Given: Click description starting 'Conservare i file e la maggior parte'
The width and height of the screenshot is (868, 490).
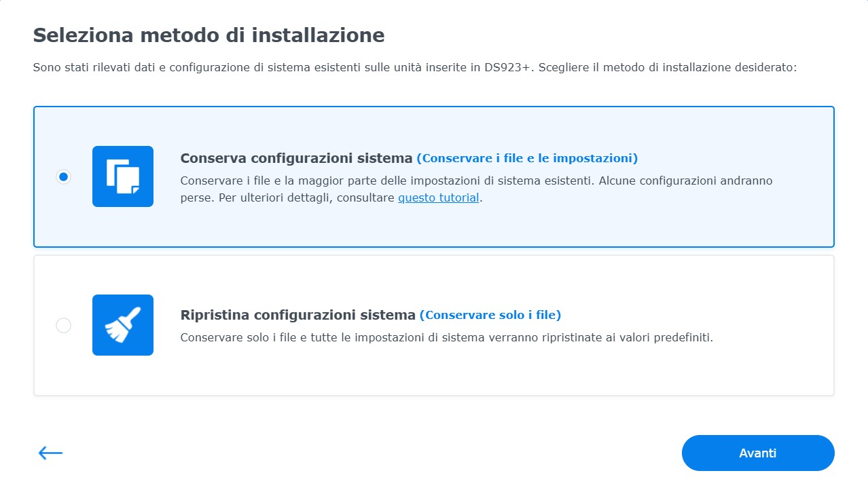Looking at the screenshot, I should 476,189.
